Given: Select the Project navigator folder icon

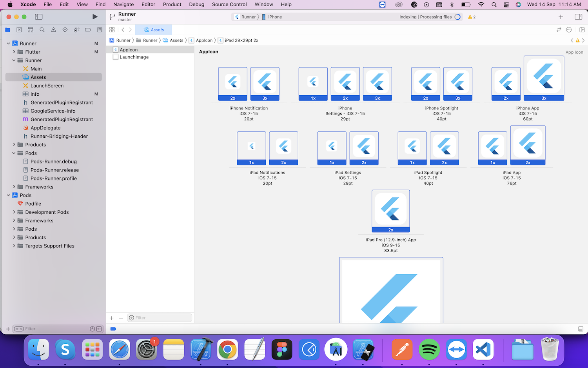Looking at the screenshot, I should click(7, 30).
